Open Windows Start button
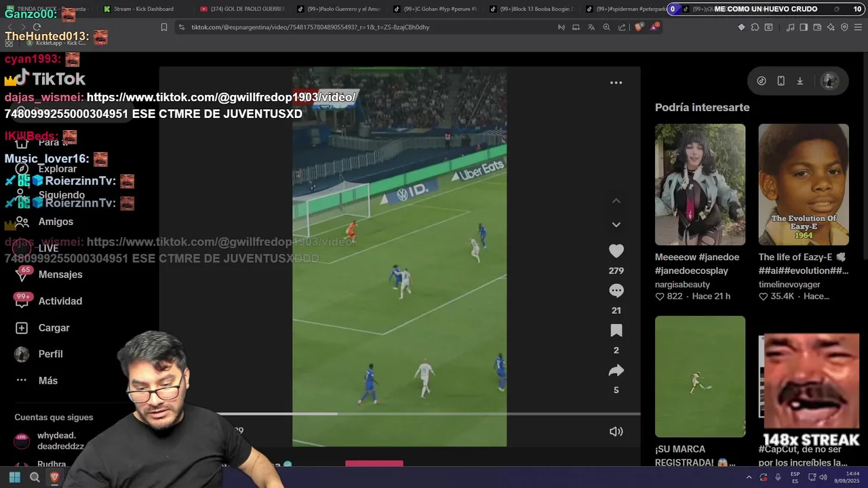Screen dimensions: 868x488 [14, 477]
